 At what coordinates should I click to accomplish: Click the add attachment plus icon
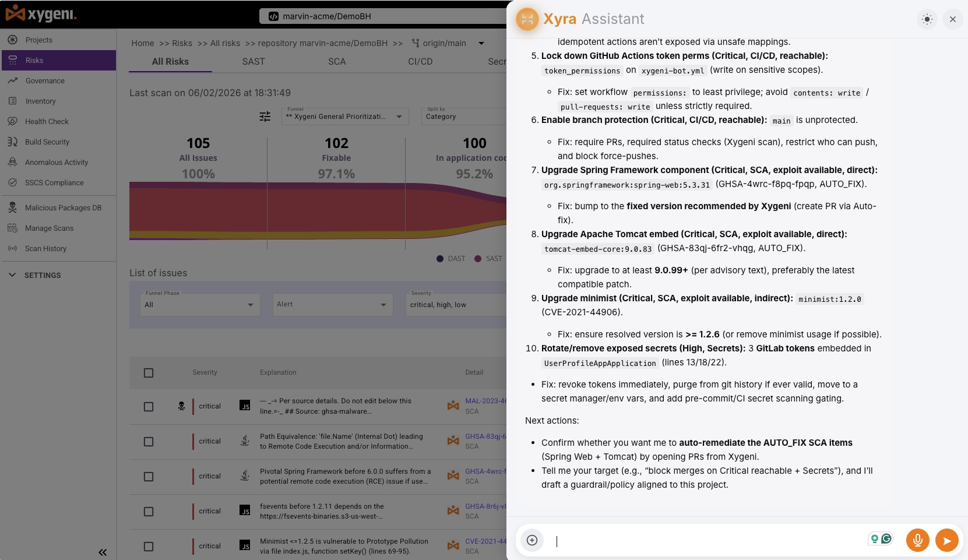(532, 540)
